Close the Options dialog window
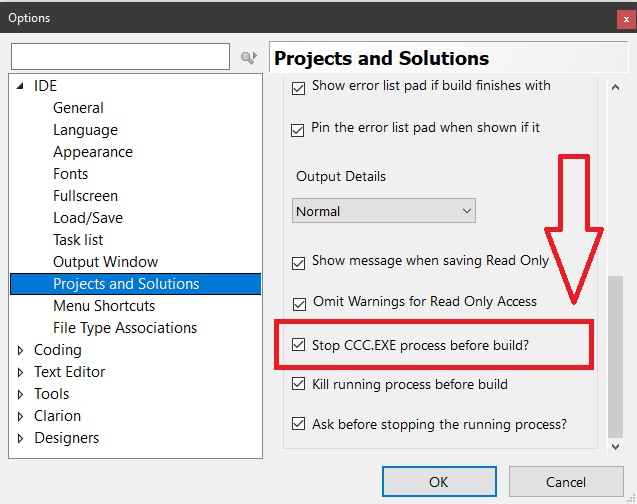 (x=625, y=18)
